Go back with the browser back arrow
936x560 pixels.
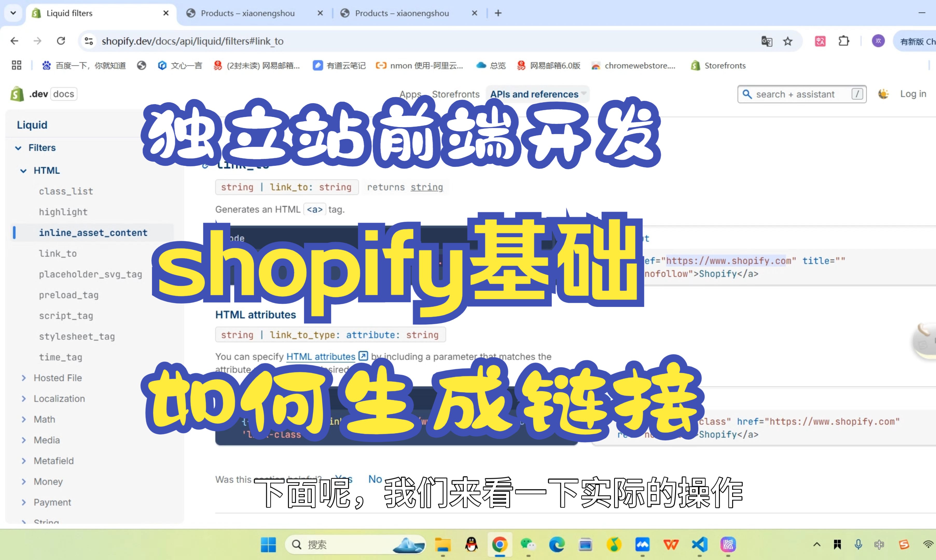click(x=14, y=41)
